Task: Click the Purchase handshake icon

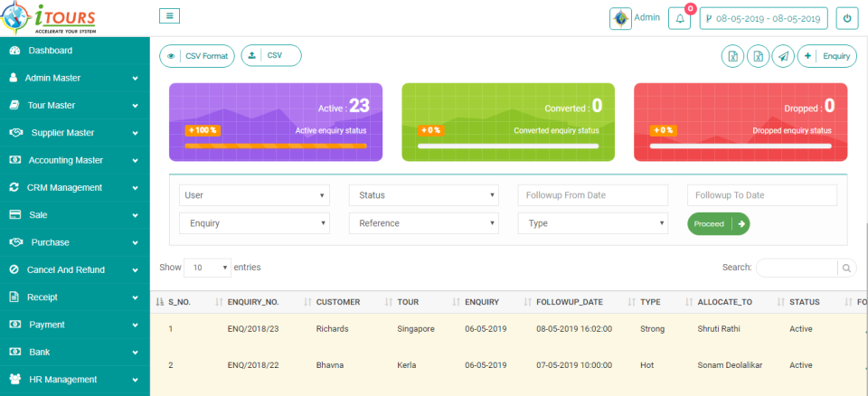Action: [16, 242]
